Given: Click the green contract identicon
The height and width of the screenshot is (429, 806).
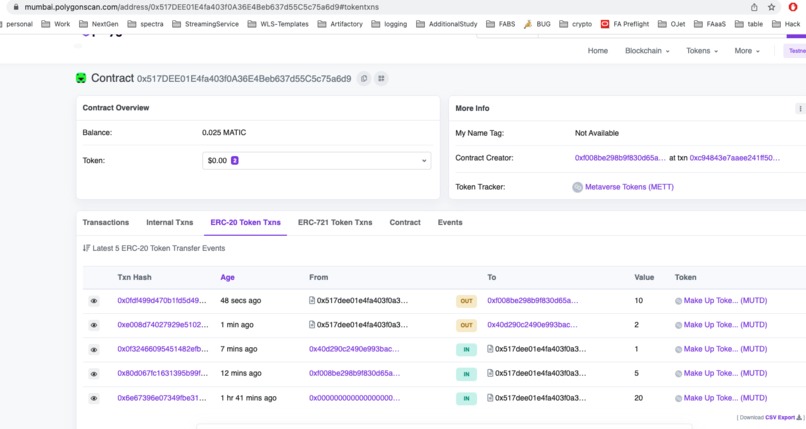Looking at the screenshot, I should pos(81,78).
